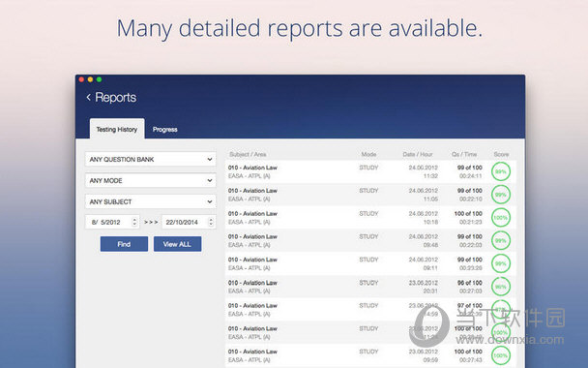Open the 99% score circle for the 09:11 test
Image resolution: width=588 pixels, height=368 pixels.
coord(501,263)
